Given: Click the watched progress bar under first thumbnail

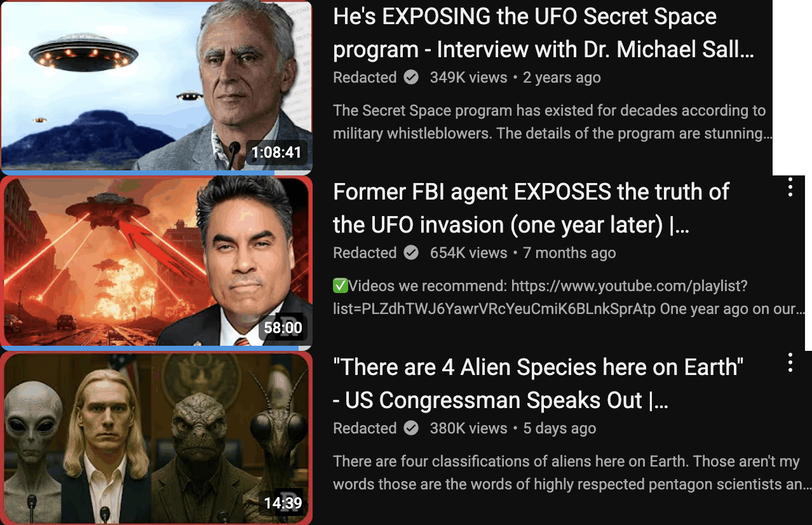Looking at the screenshot, I should point(137,172).
